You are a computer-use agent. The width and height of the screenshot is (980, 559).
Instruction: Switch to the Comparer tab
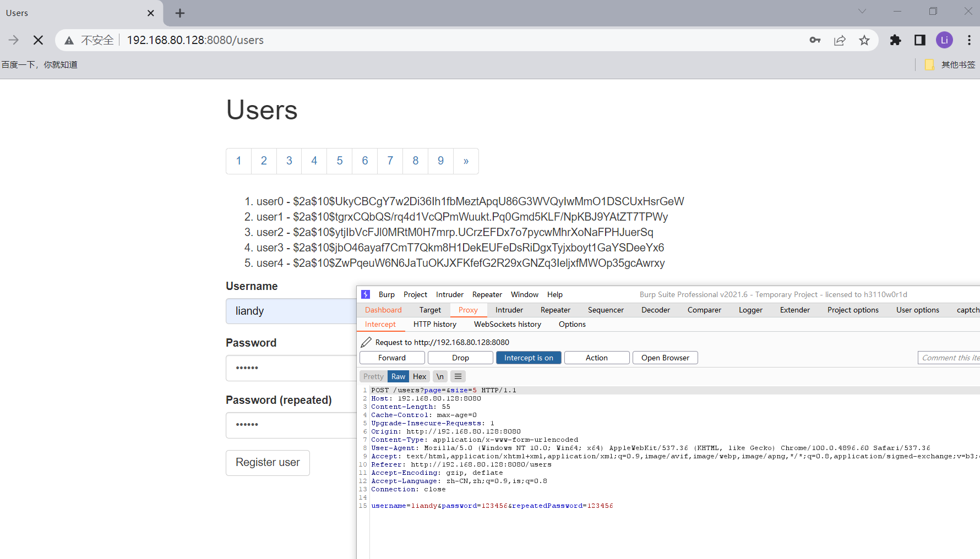point(704,310)
